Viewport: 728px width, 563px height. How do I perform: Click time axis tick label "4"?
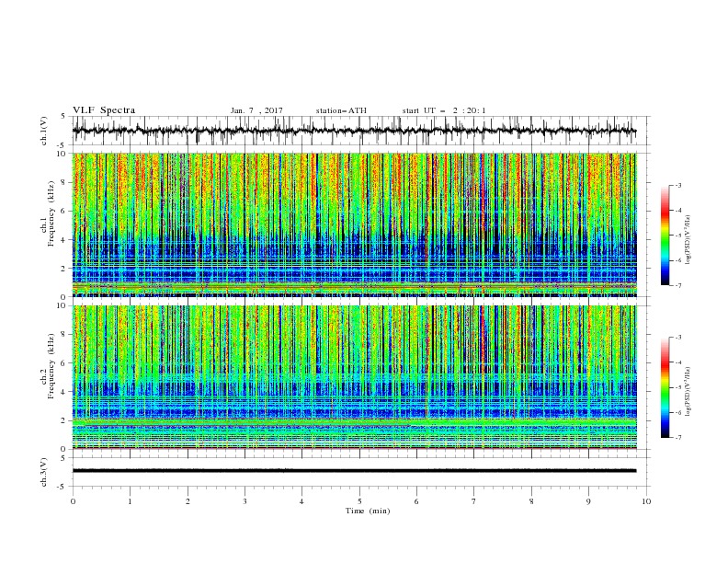(301, 501)
